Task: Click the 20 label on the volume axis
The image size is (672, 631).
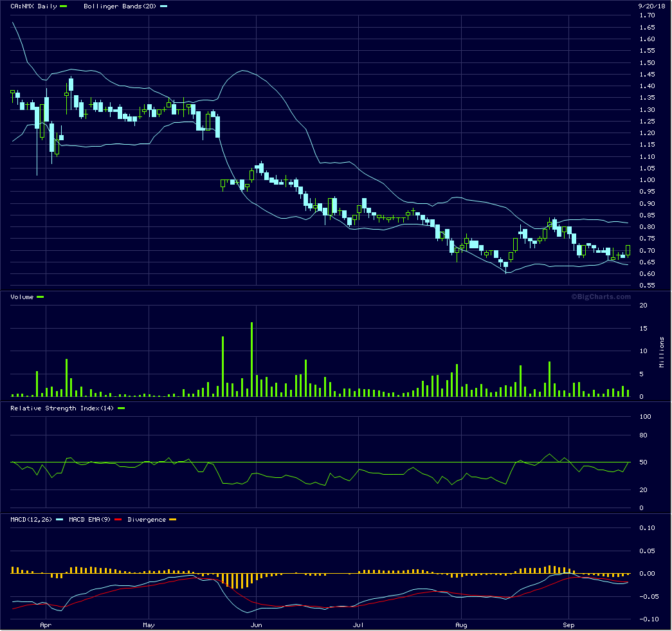Action: 643,306
